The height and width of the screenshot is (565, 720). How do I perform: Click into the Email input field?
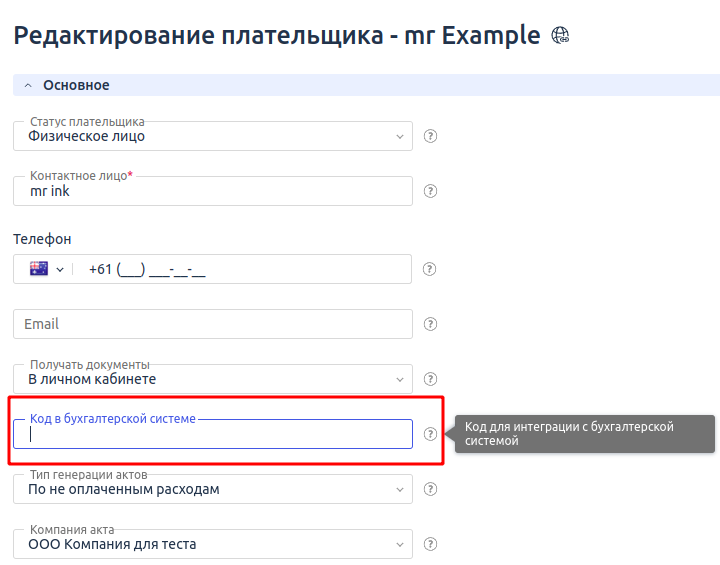212,324
